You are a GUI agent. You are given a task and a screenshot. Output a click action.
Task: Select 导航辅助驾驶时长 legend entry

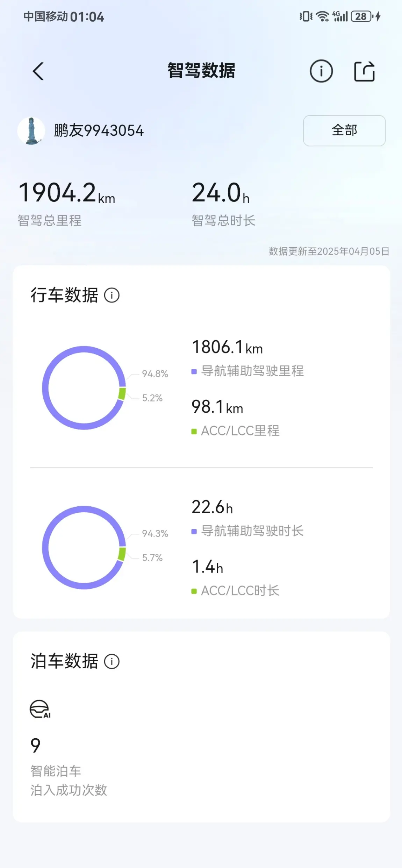(247, 531)
